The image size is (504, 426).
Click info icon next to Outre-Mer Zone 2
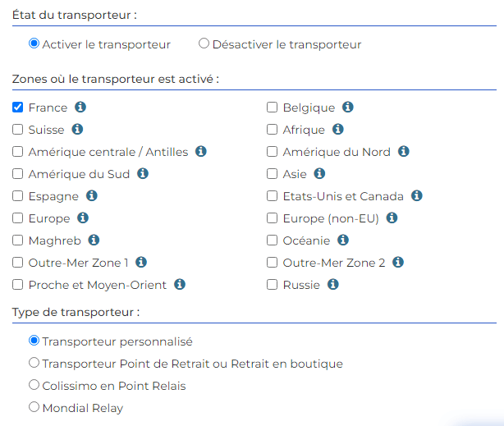coord(398,262)
